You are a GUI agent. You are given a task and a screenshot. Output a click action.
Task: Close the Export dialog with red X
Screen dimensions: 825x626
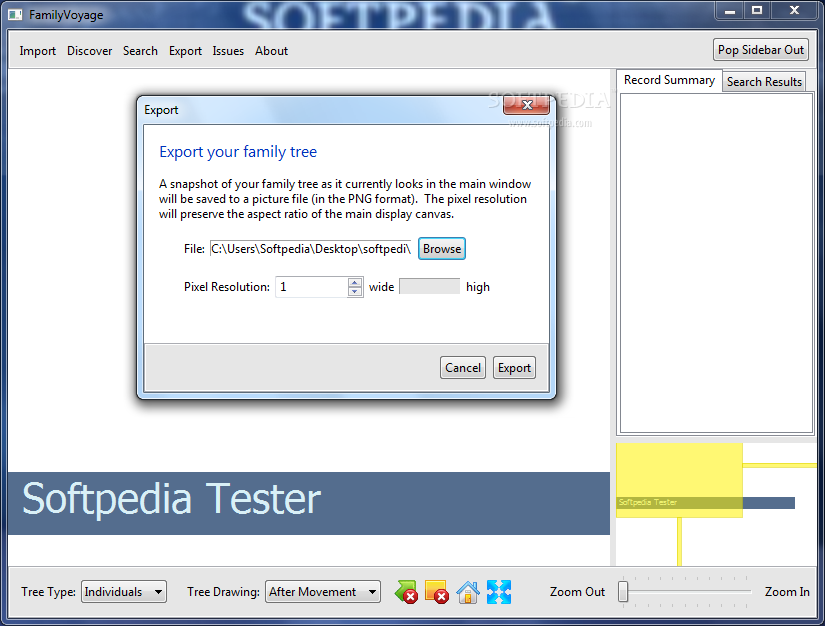pos(526,105)
